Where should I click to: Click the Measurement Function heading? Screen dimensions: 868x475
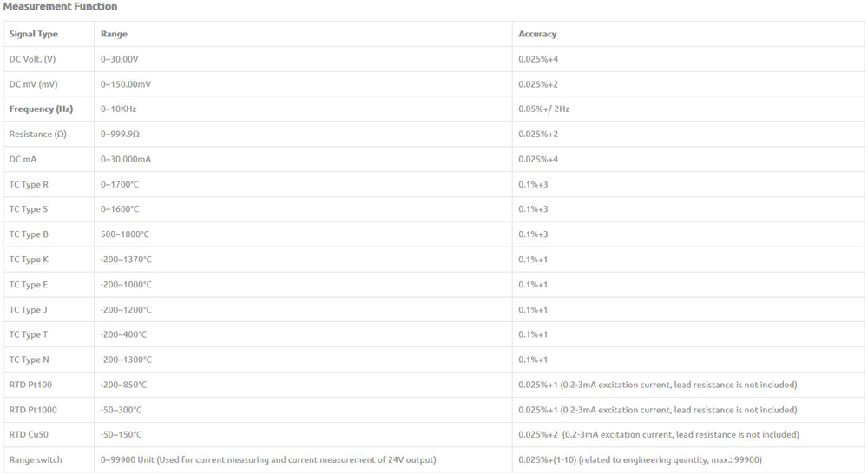coord(60,7)
